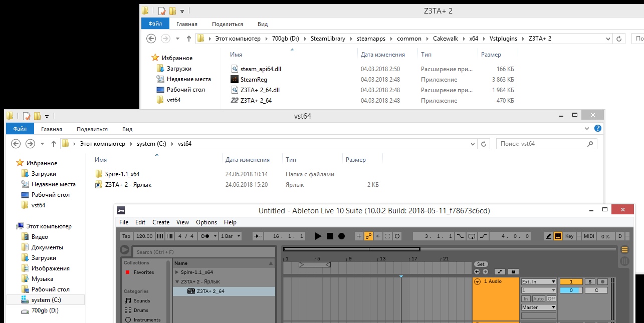Start playback in Ableton Live
Image resolution: width=644 pixels, height=323 pixels.
click(318, 236)
